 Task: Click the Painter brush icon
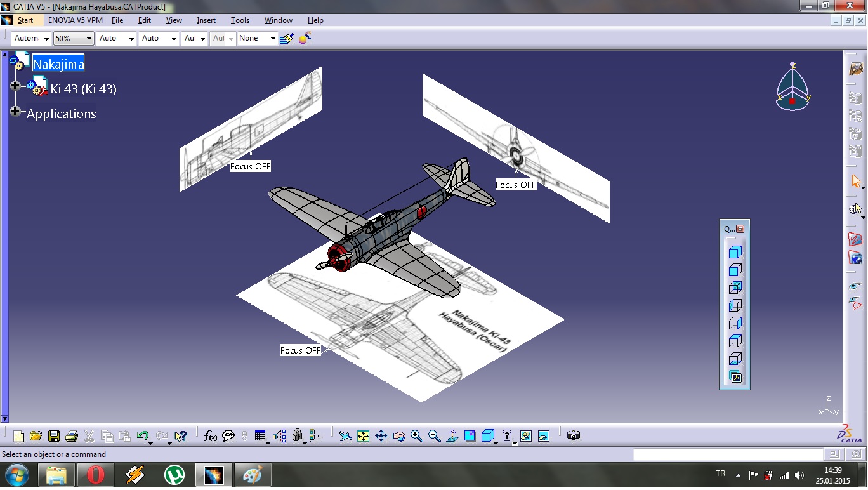pos(287,38)
